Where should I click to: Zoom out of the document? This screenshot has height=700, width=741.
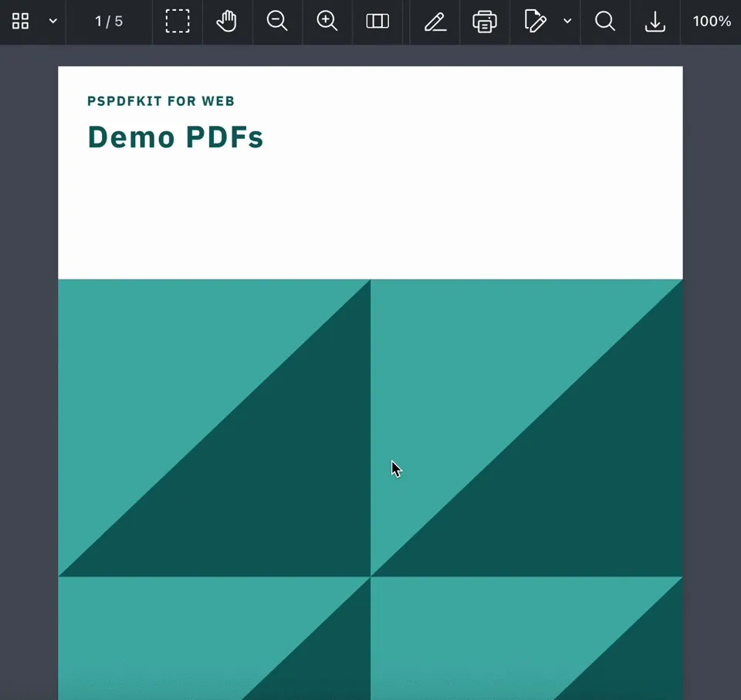click(277, 22)
